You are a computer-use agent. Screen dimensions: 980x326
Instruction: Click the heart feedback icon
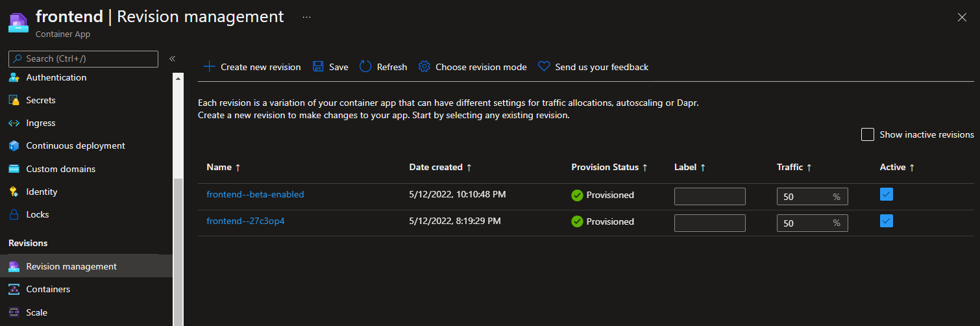click(544, 67)
